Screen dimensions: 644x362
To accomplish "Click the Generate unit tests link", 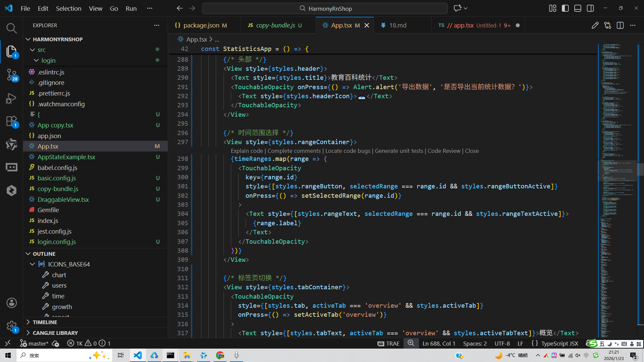I will point(399,151).
